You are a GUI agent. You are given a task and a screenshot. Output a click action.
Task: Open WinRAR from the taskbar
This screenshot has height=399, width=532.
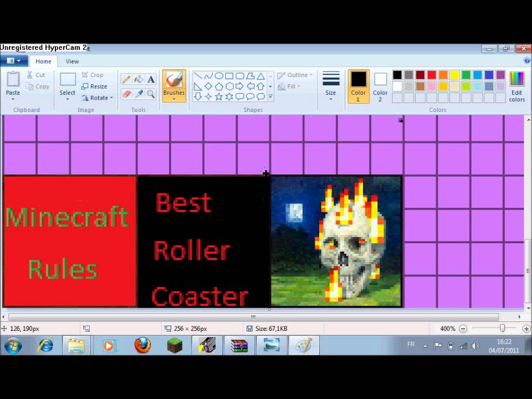click(239, 346)
